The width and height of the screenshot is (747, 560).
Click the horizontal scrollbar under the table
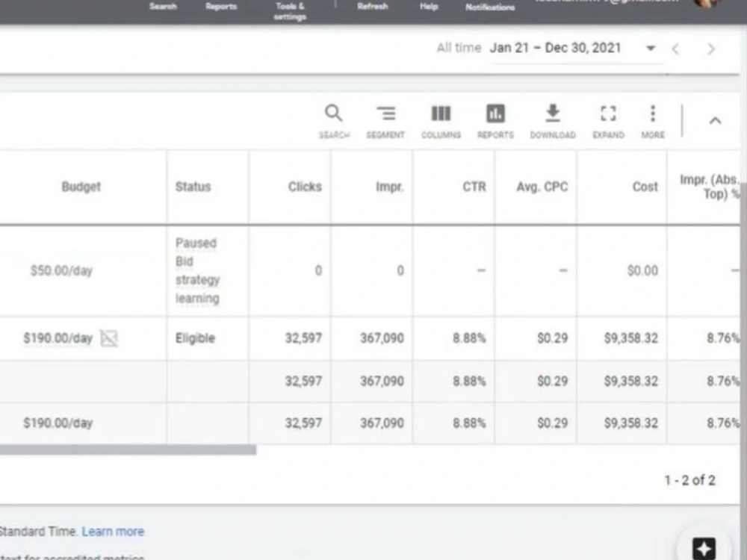pyautogui.click(x=128, y=449)
